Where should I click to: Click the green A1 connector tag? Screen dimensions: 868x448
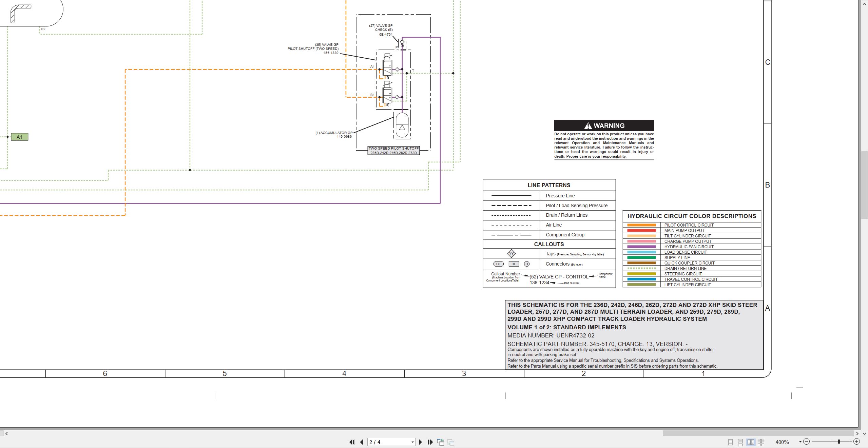20,137
